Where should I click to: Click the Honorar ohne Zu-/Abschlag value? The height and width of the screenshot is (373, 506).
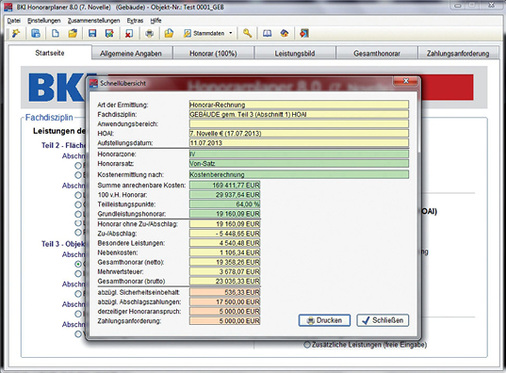225,224
